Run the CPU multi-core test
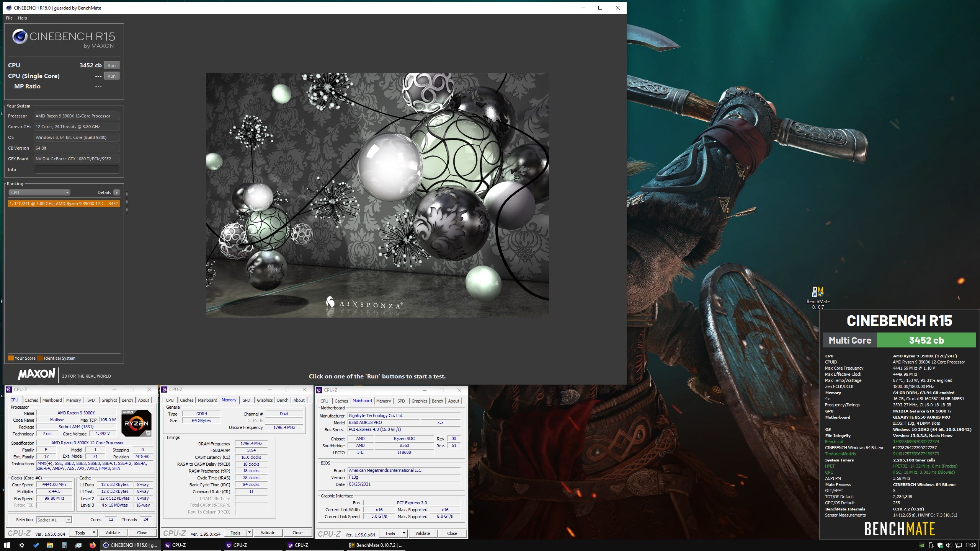Image resolution: width=980 pixels, height=551 pixels. [111, 65]
